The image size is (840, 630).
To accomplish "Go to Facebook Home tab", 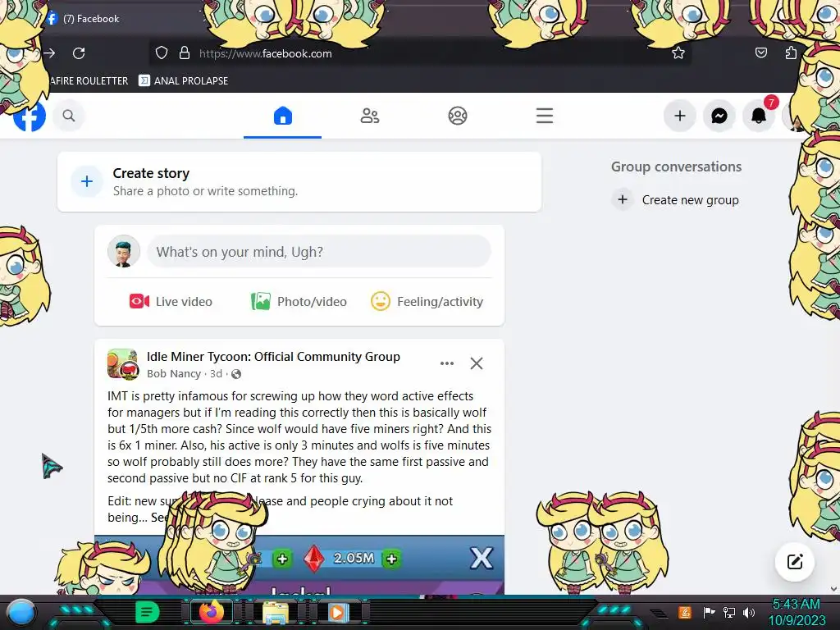I will 283,116.
